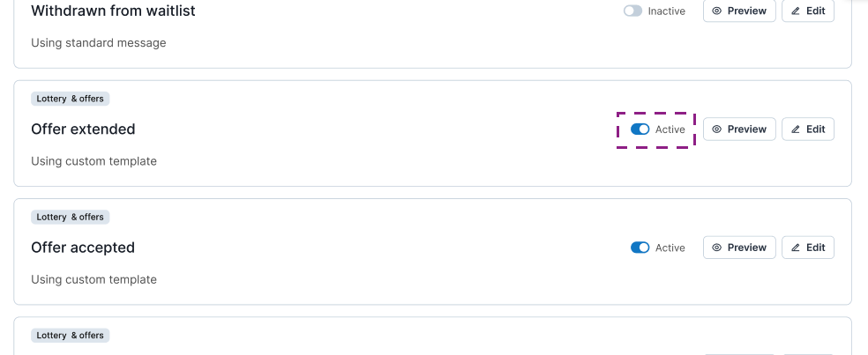Click "Using custom template" under Offer extended
868x355 pixels.
point(94,161)
